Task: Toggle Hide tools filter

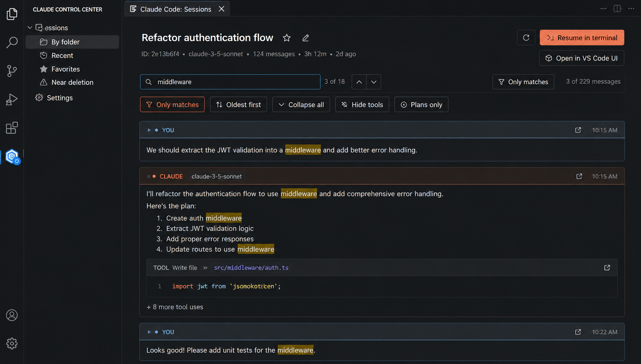Action: click(362, 105)
